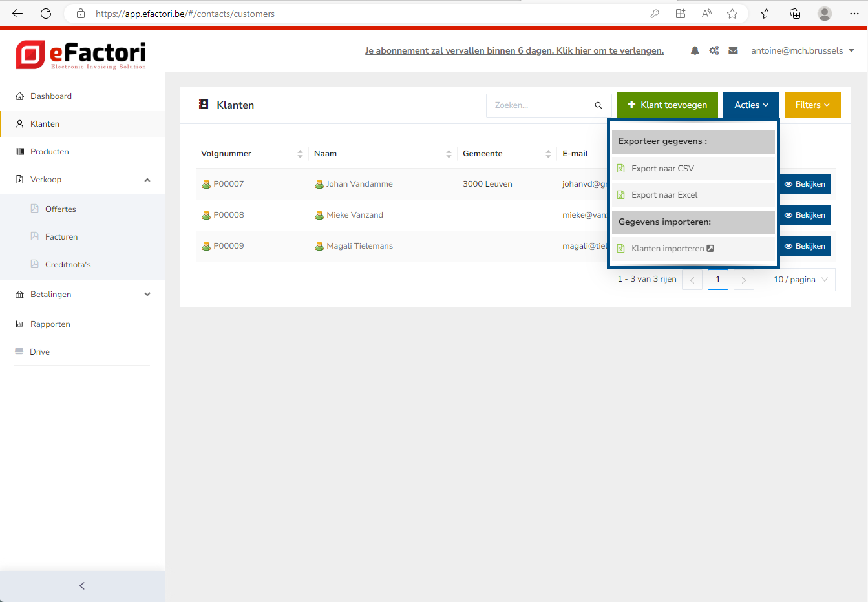Sort table by Volgnummer column
Image resolution: width=868 pixels, height=602 pixels.
(300, 154)
